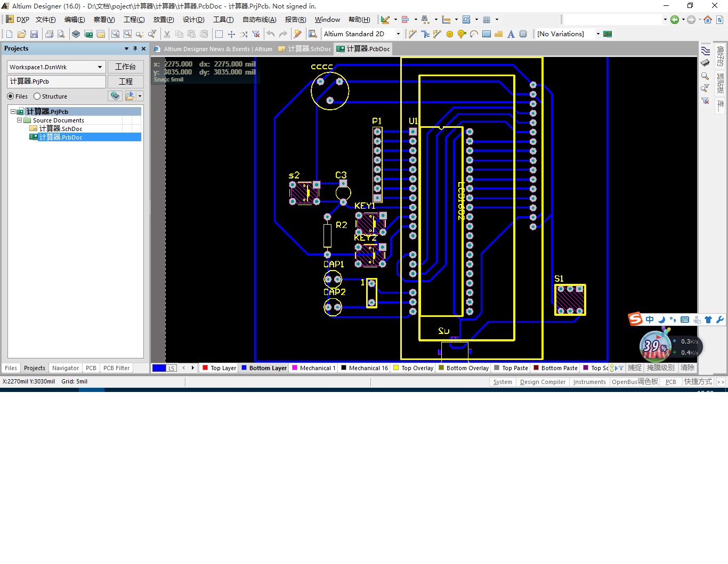Expand the Utility Tools drawing dropdown arrow
The width and height of the screenshot is (728, 564).
tap(395, 20)
